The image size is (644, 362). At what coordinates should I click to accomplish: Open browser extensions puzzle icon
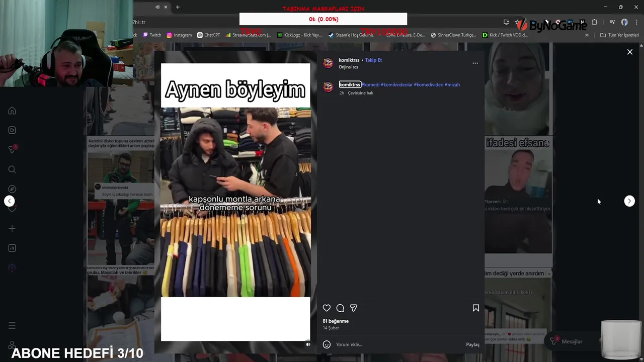click(x=595, y=22)
